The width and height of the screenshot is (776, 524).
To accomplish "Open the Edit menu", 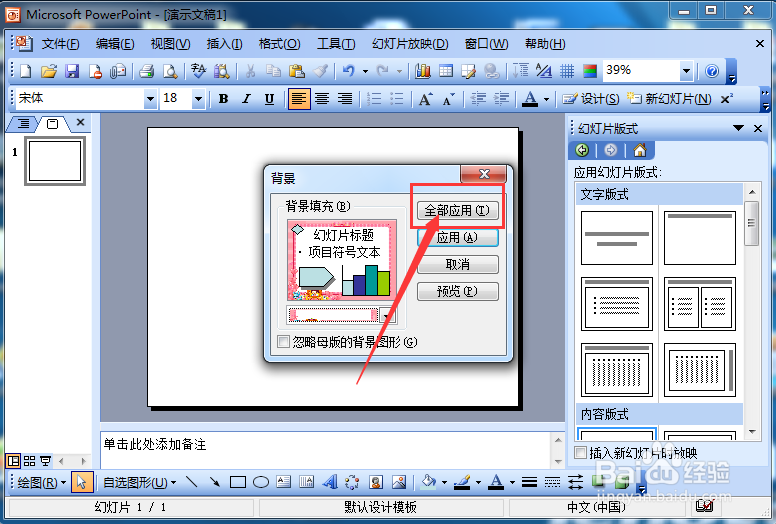I will coord(115,44).
